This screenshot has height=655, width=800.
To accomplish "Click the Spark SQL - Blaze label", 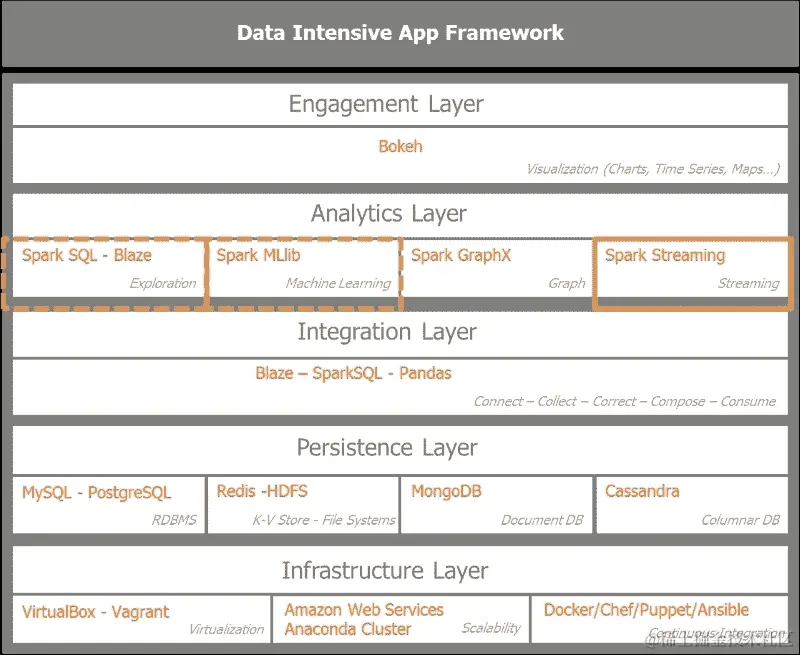I will point(87,255).
